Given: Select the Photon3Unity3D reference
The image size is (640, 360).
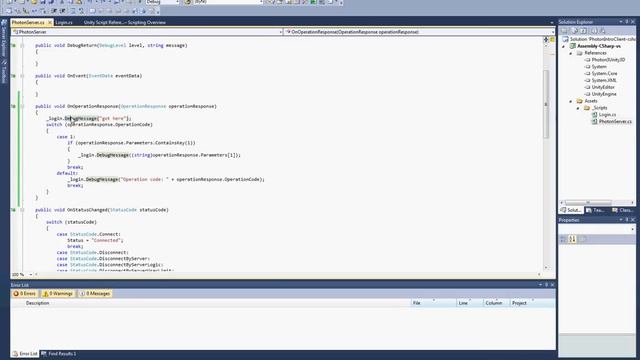Looking at the screenshot, I should (608, 60).
